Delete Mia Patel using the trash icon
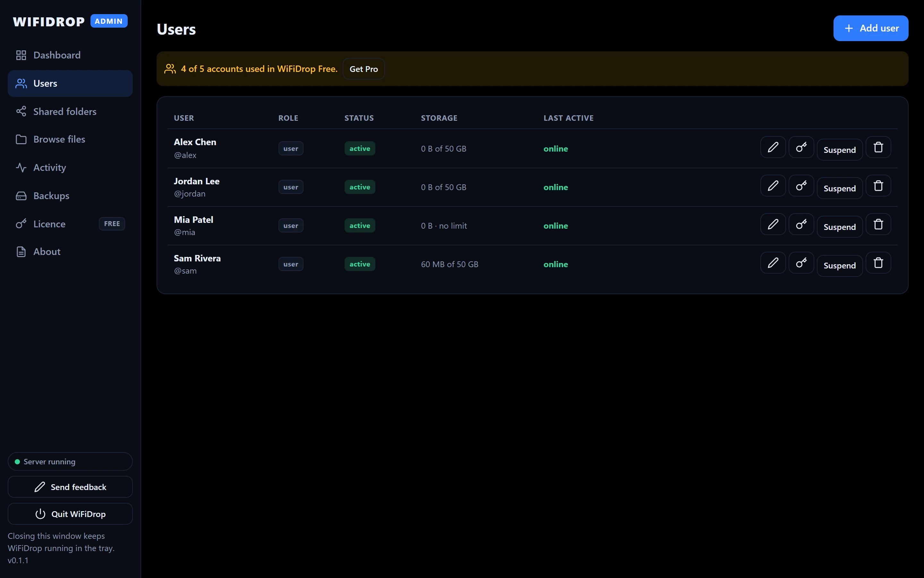The height and width of the screenshot is (578, 924). [x=878, y=224]
